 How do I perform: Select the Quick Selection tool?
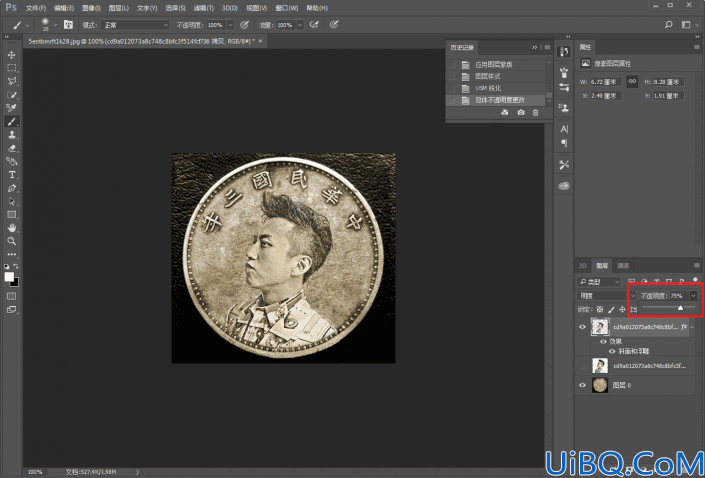[12, 94]
